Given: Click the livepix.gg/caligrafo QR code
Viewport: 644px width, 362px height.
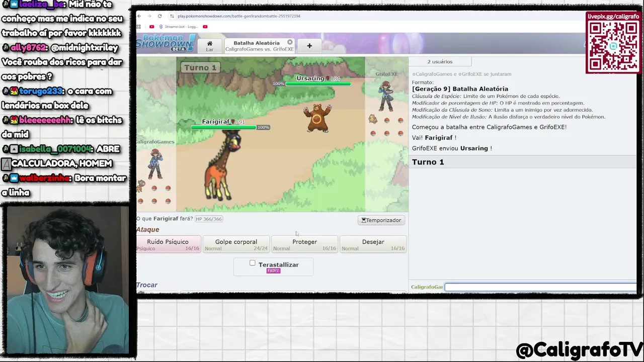Looking at the screenshot, I should click(613, 46).
